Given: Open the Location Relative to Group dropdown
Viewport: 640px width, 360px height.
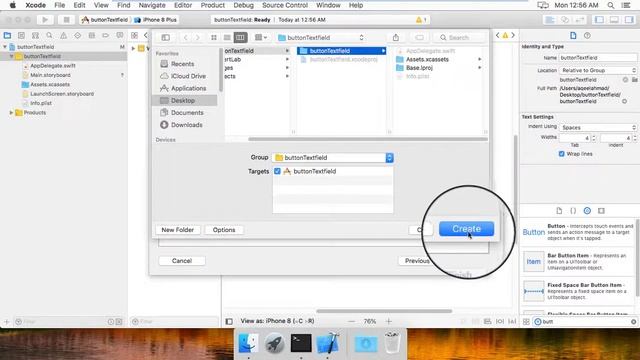Looking at the screenshot, I should [598, 70].
